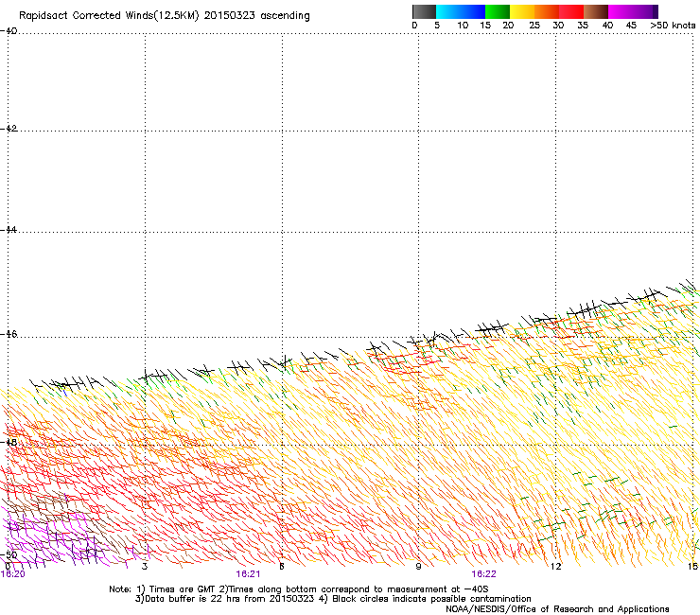Screen dimensions: 700x615
Task: Click the magenta 40-45 knots legend color
Action: click(x=621, y=11)
